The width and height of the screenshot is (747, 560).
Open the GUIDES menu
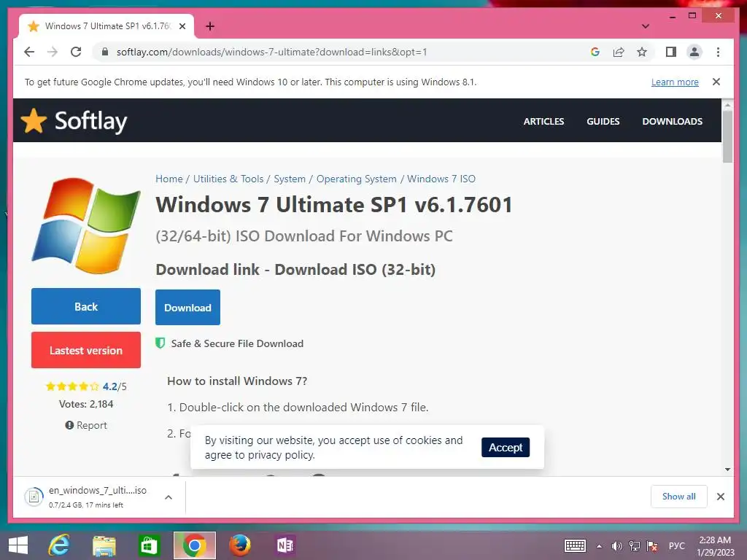603,122
